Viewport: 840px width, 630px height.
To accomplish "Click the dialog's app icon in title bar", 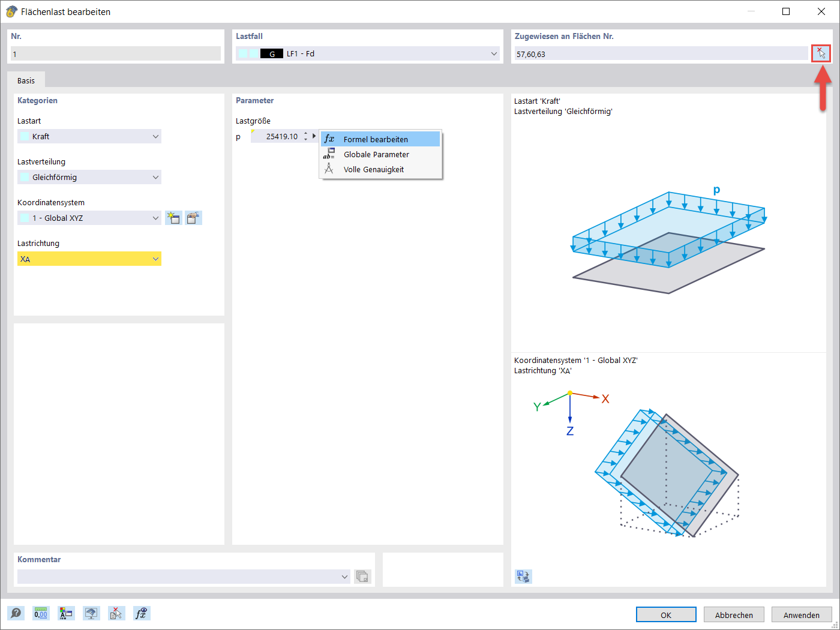I will coord(11,11).
